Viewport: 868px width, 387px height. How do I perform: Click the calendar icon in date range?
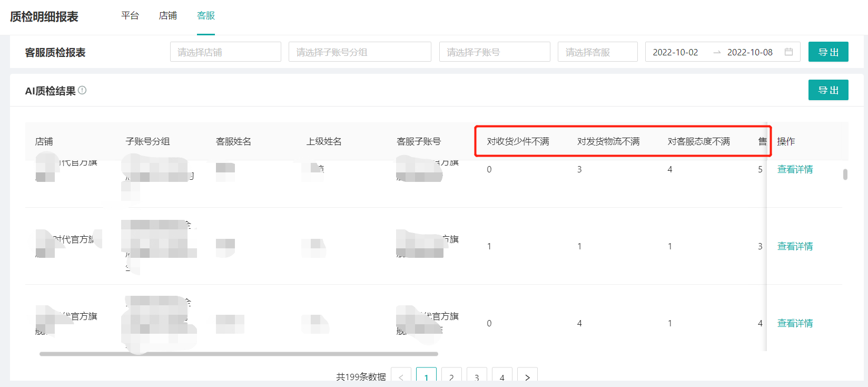click(x=788, y=52)
